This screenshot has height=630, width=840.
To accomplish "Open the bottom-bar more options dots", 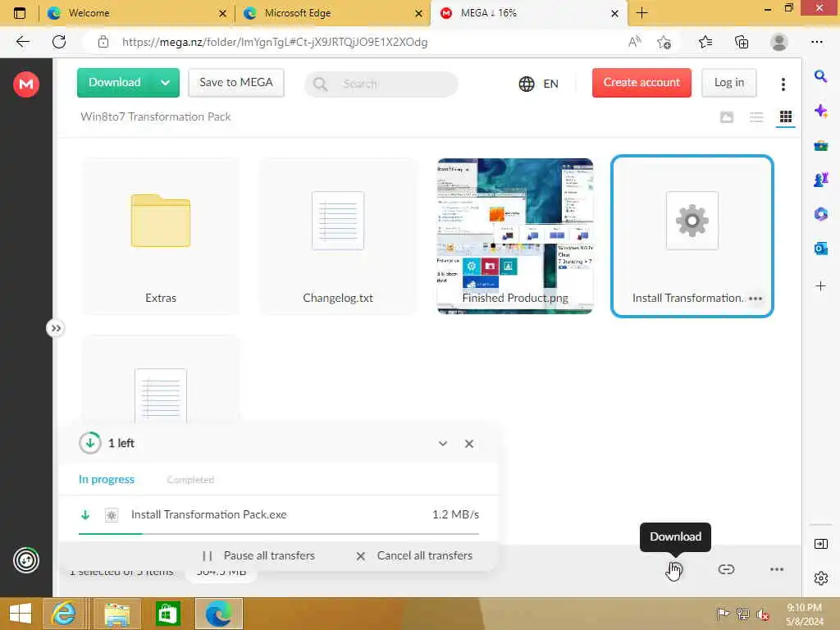I will click(x=776, y=569).
